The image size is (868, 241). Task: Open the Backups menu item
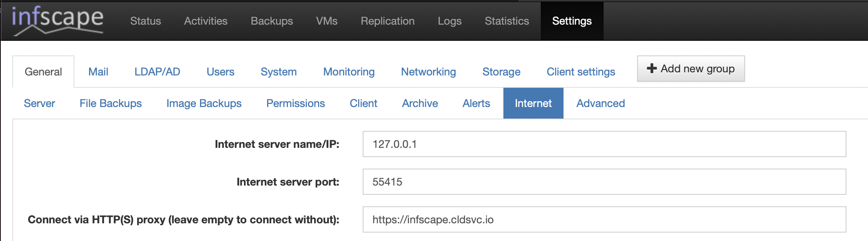(271, 21)
